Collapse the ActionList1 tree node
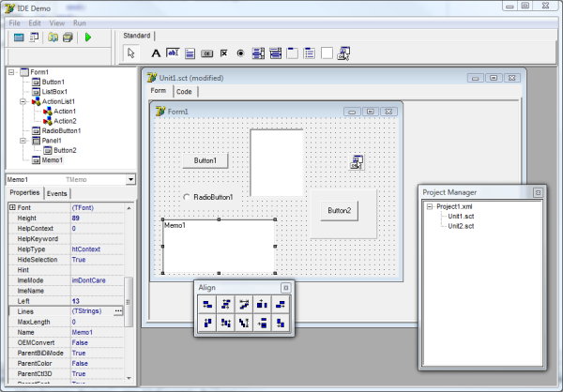Viewport: 563px width, 392px height. (x=21, y=101)
